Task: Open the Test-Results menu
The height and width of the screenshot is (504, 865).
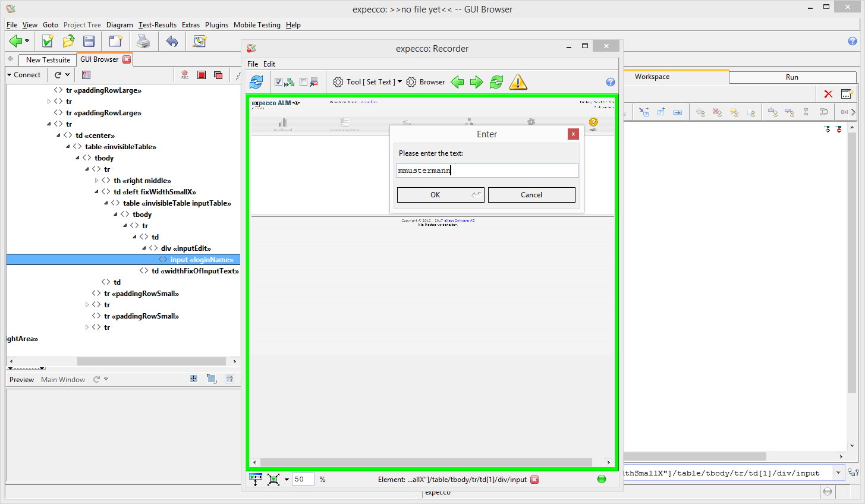Action: pos(157,25)
